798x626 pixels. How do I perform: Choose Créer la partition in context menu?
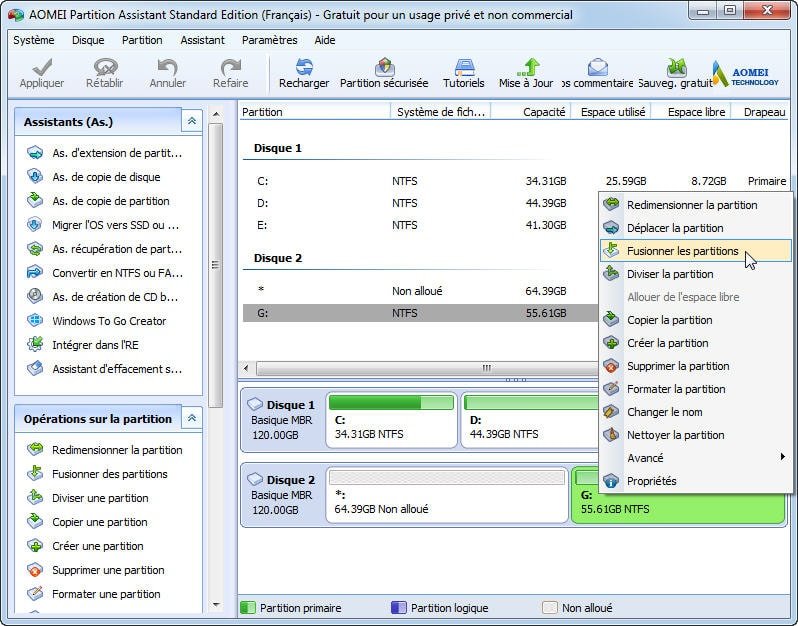[696, 343]
